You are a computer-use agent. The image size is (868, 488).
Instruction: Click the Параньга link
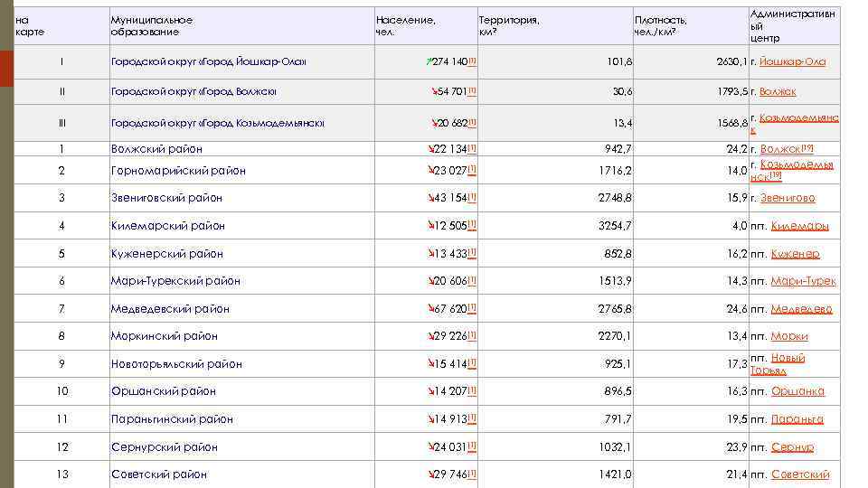[x=797, y=419]
